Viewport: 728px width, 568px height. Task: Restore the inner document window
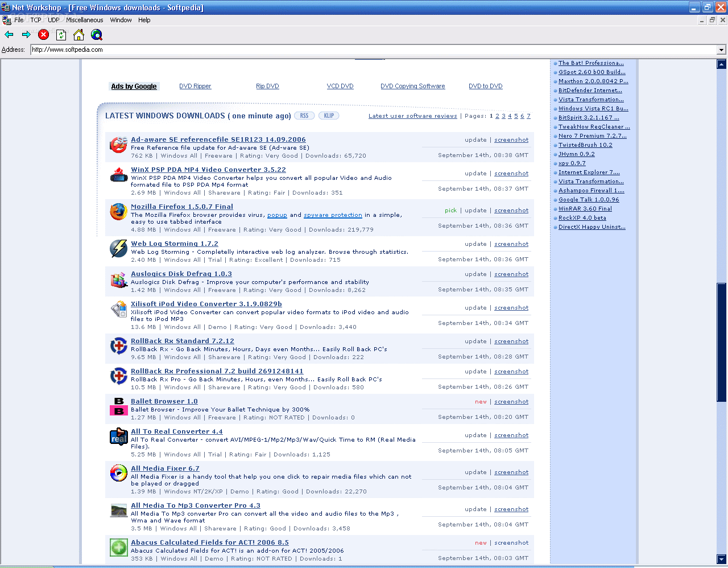(712, 20)
